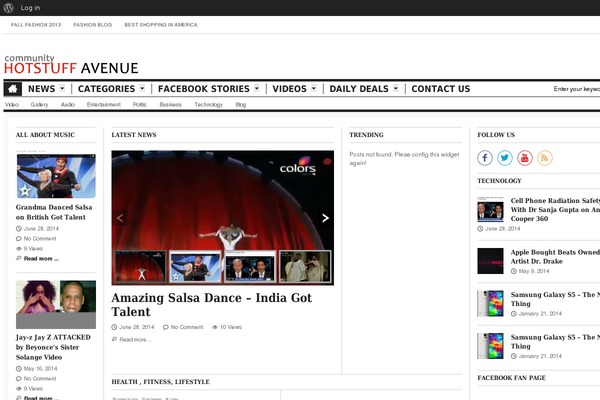Open Best Shopping in America link
This screenshot has height=400, width=600.
point(161,25)
